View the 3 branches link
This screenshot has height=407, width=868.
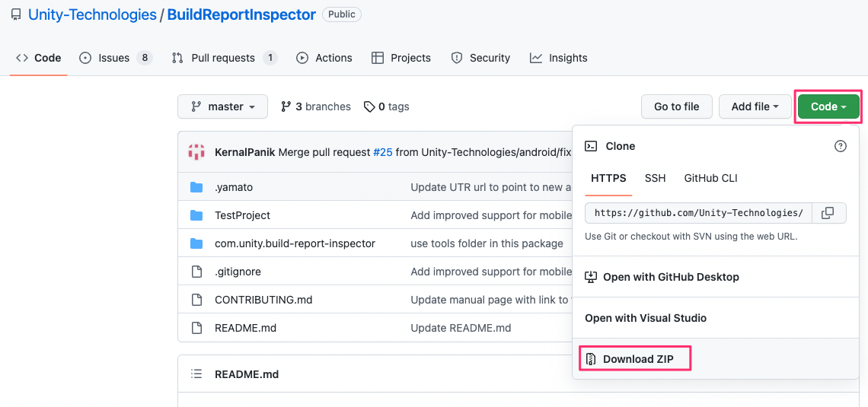316,107
